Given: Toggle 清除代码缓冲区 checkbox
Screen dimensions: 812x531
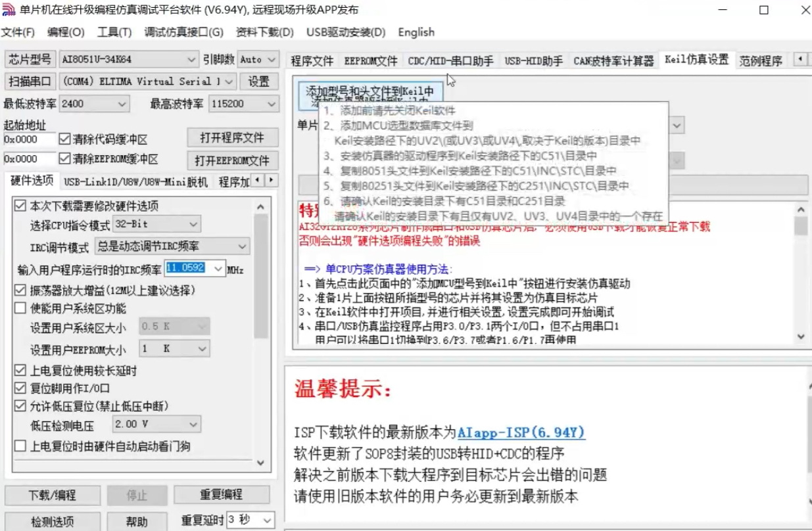Looking at the screenshot, I should [x=64, y=139].
